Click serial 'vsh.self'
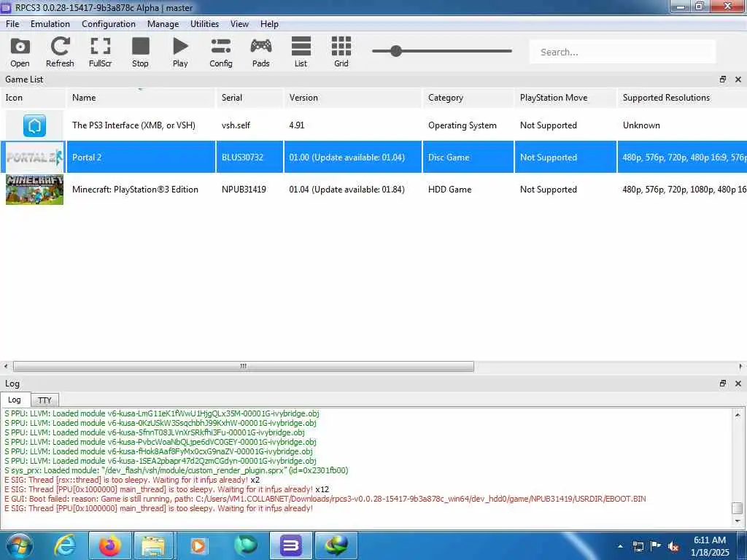Image resolution: width=747 pixels, height=560 pixels. tap(236, 125)
